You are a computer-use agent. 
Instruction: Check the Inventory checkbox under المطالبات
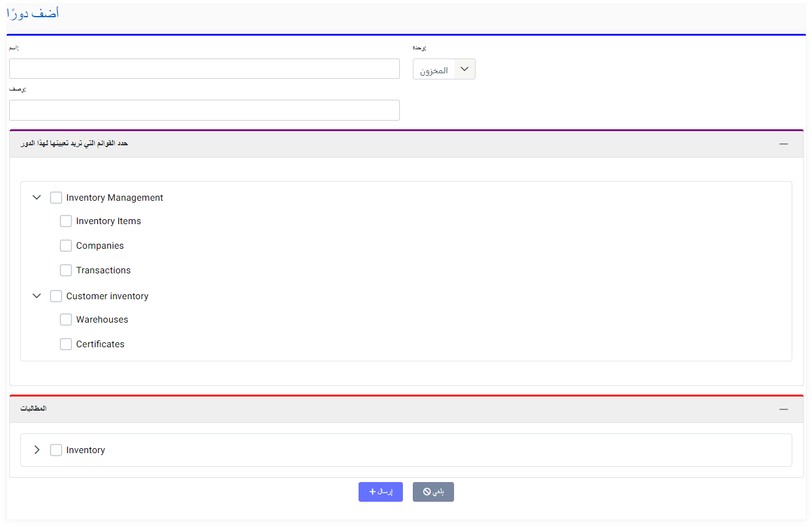click(x=56, y=450)
